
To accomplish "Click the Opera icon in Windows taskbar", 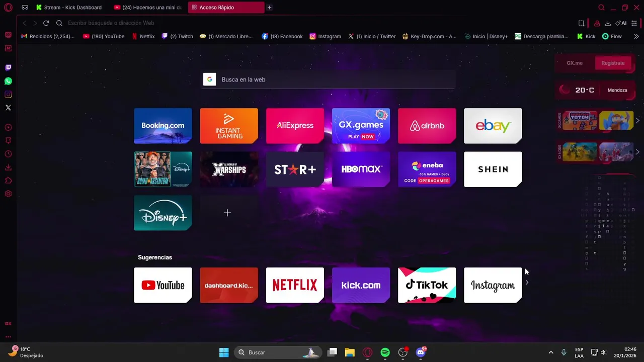I will (368, 352).
